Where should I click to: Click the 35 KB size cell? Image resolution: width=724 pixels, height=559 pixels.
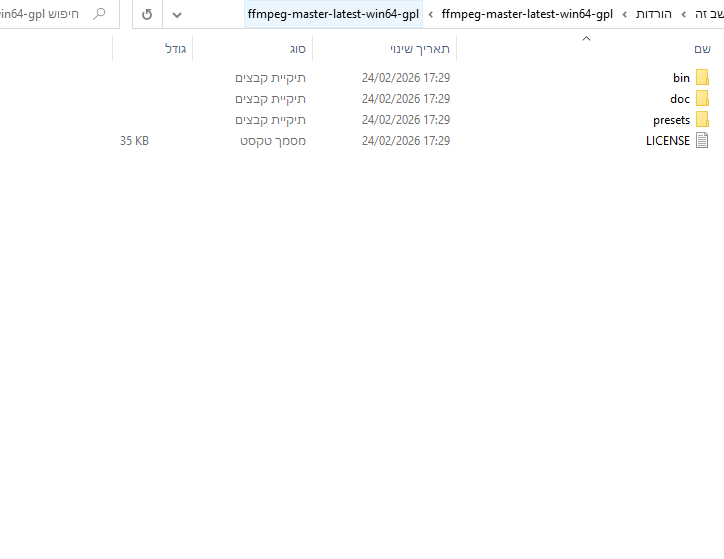pyautogui.click(x=134, y=141)
